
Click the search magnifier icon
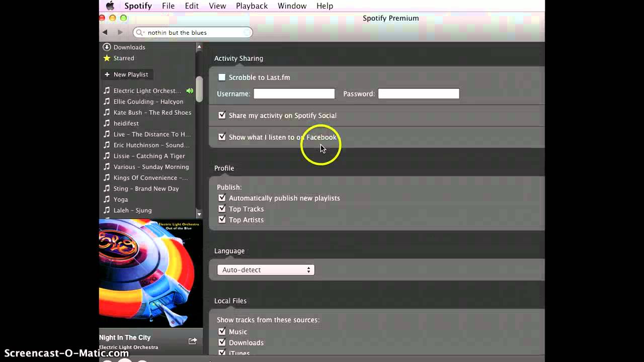[140, 33]
